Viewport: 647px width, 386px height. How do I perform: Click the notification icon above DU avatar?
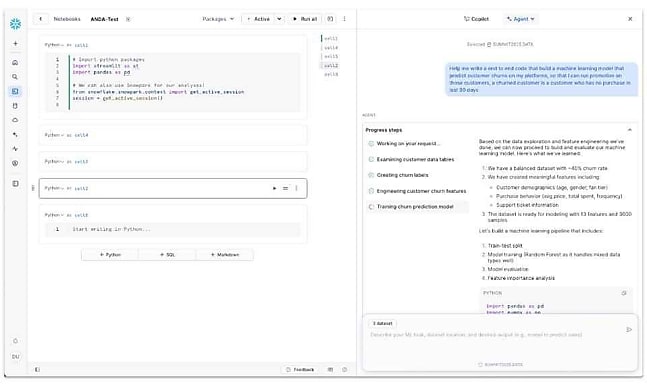15,341
